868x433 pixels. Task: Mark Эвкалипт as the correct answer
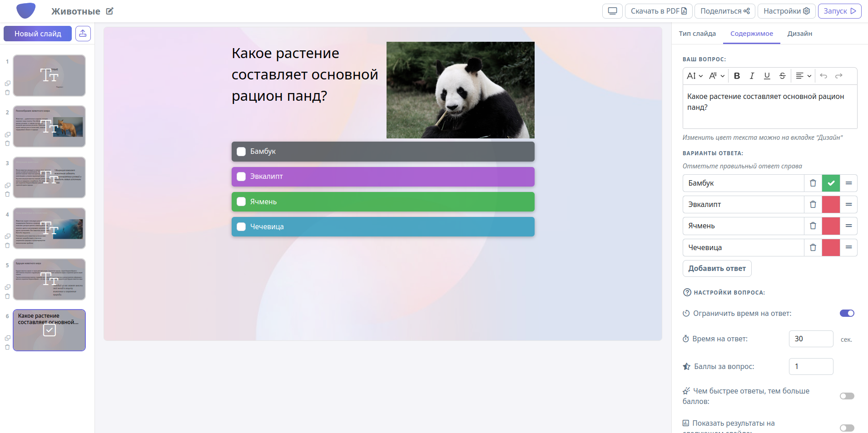click(831, 204)
